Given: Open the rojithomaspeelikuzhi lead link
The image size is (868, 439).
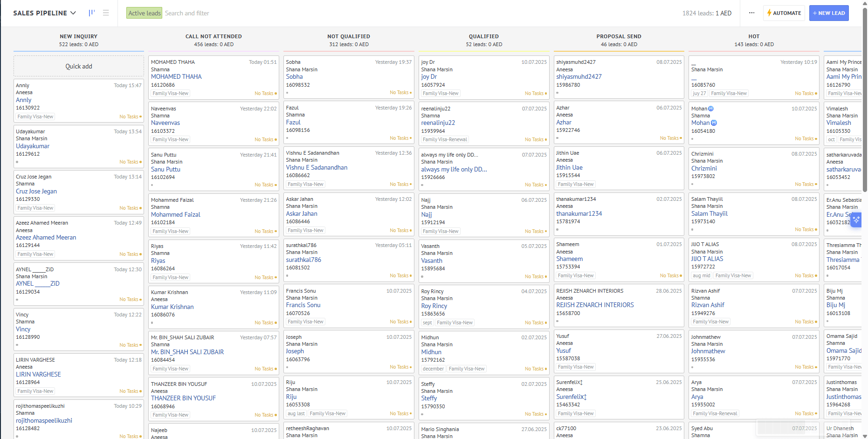Looking at the screenshot, I should [x=44, y=420].
